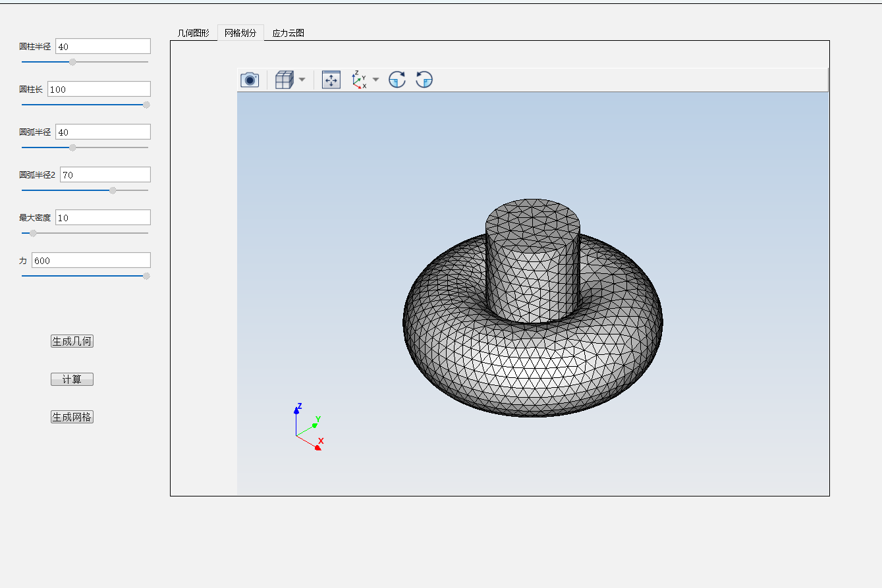Viewport: 882px width, 588px height.
Task: Click the 圆弧半径2 slider handle
Action: (113, 190)
